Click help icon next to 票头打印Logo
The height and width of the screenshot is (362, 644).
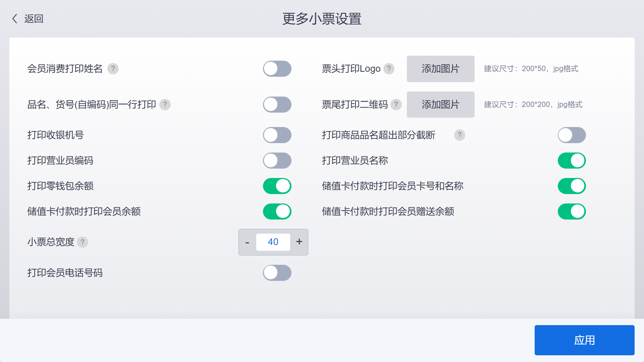389,69
